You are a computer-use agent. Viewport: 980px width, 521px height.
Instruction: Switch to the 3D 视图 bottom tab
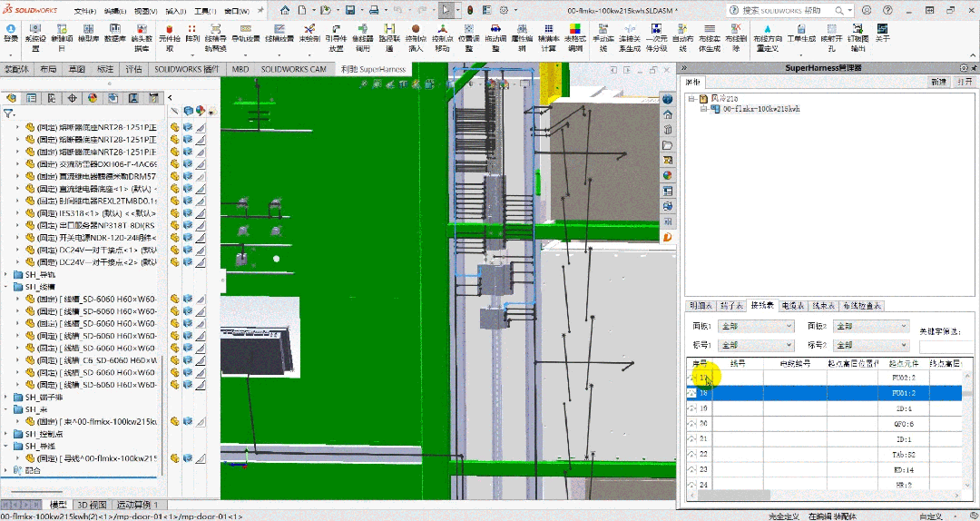coord(92,505)
